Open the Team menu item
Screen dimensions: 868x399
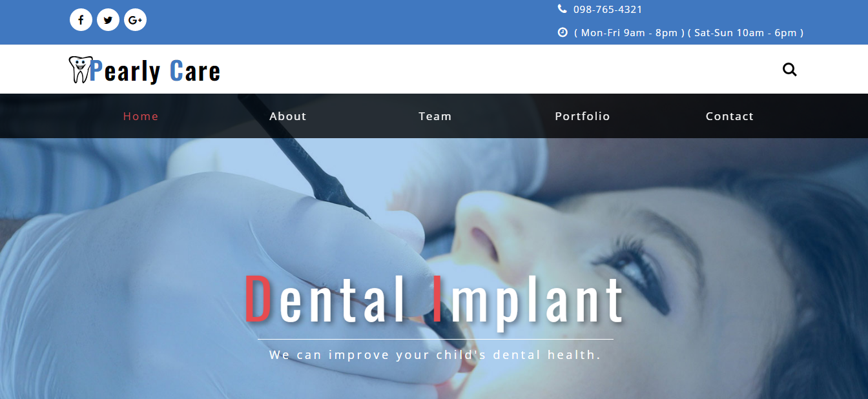point(435,116)
